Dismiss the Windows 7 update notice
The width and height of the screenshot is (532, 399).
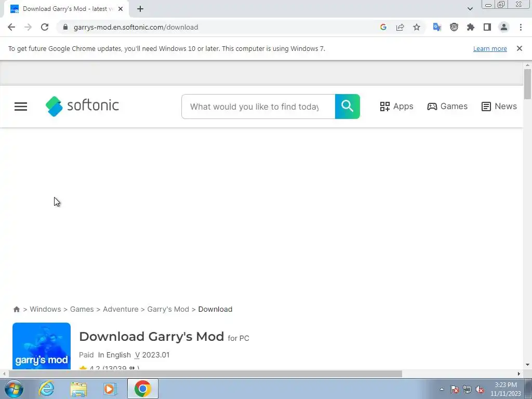[x=520, y=48]
